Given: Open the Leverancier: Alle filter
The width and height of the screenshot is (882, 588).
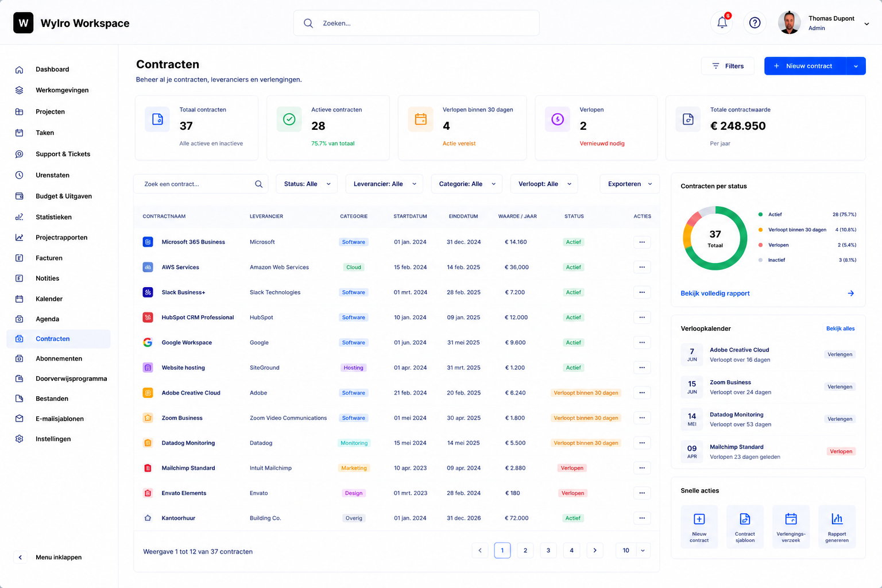Looking at the screenshot, I should tap(384, 184).
